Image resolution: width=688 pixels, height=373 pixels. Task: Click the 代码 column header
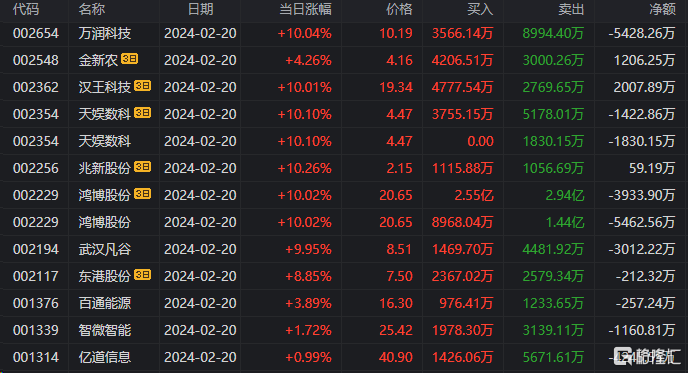(26, 9)
